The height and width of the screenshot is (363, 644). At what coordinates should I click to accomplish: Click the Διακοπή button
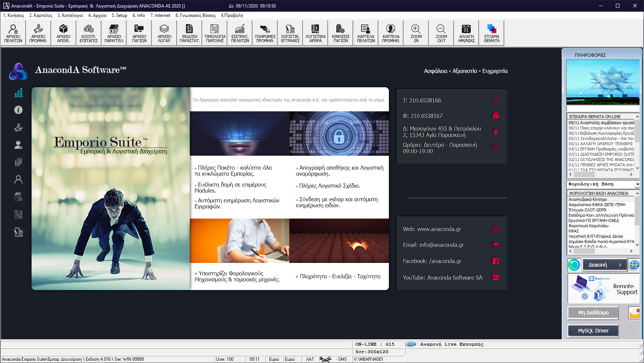(x=605, y=265)
